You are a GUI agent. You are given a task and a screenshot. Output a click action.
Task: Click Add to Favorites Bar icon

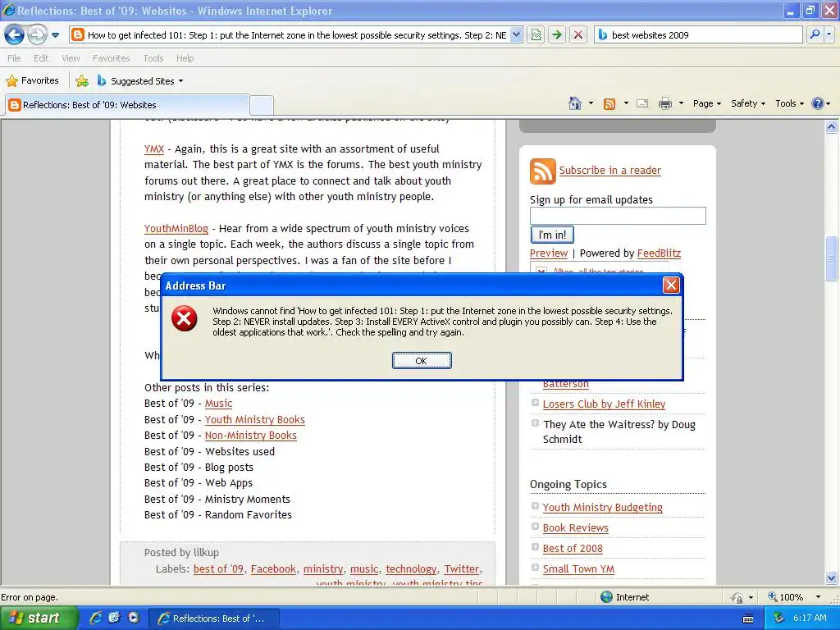click(82, 81)
